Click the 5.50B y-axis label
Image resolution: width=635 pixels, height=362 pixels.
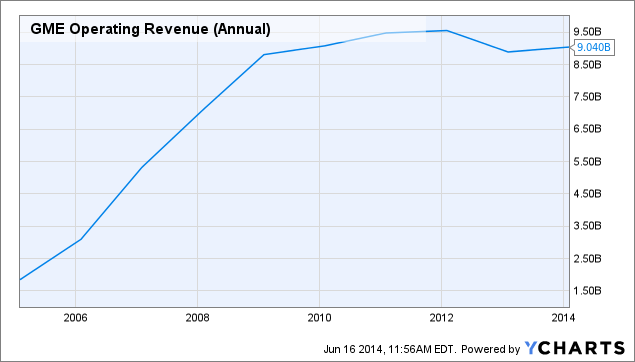[x=588, y=162]
